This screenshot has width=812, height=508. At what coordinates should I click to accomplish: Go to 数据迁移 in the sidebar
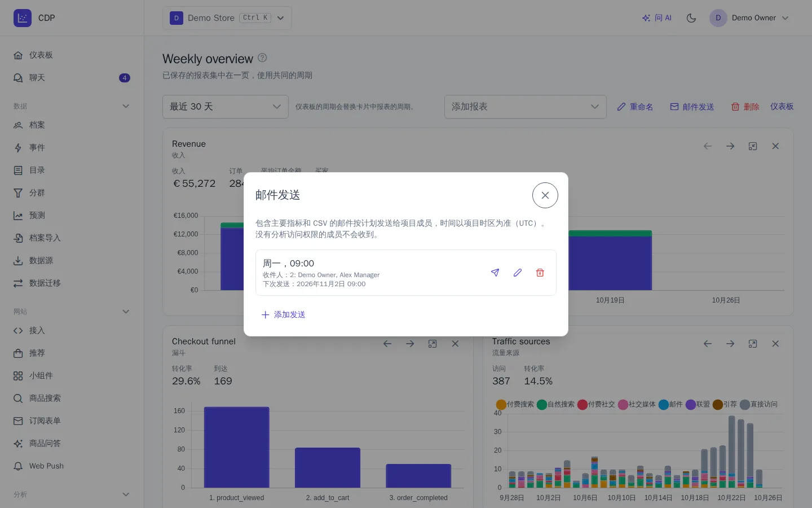point(72,283)
